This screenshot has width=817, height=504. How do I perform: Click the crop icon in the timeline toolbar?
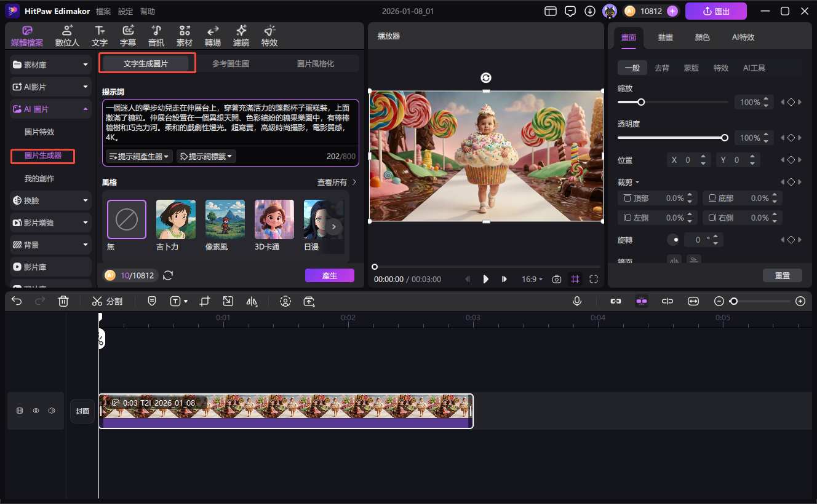tap(205, 301)
